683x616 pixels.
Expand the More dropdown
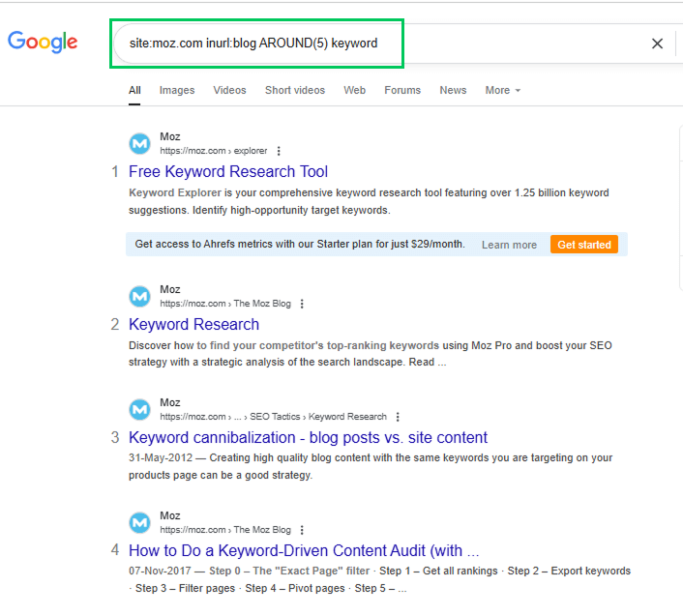coord(503,90)
